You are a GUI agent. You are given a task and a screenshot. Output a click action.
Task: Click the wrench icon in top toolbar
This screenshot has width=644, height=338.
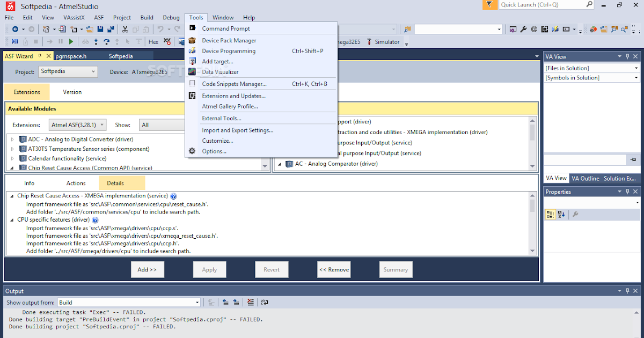[523, 29]
